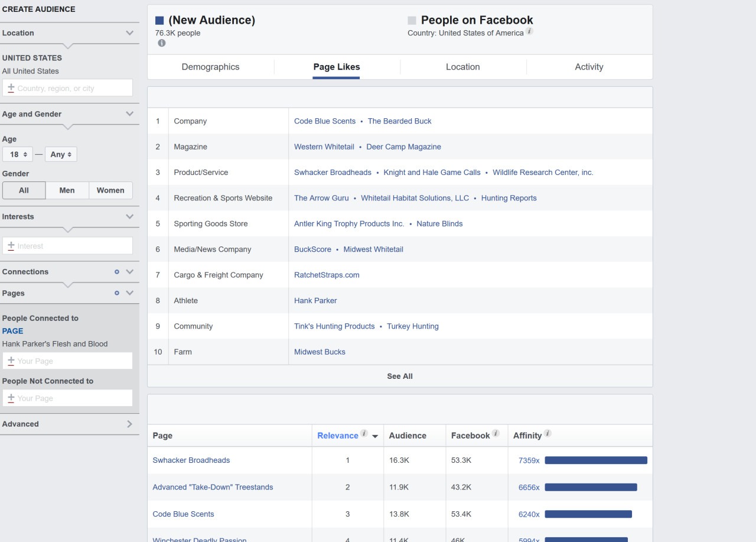Click the sort arrow next to Relevance
The height and width of the screenshot is (542, 756).
[375, 437]
